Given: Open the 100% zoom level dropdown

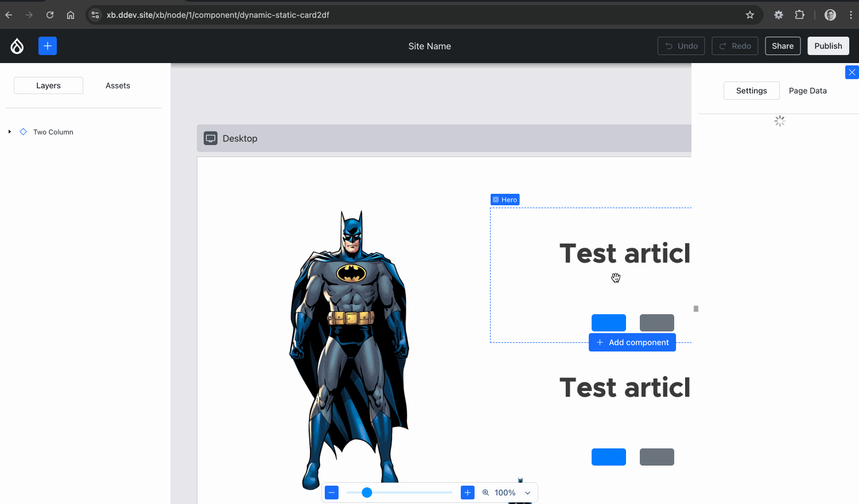Looking at the screenshot, I should [527, 493].
